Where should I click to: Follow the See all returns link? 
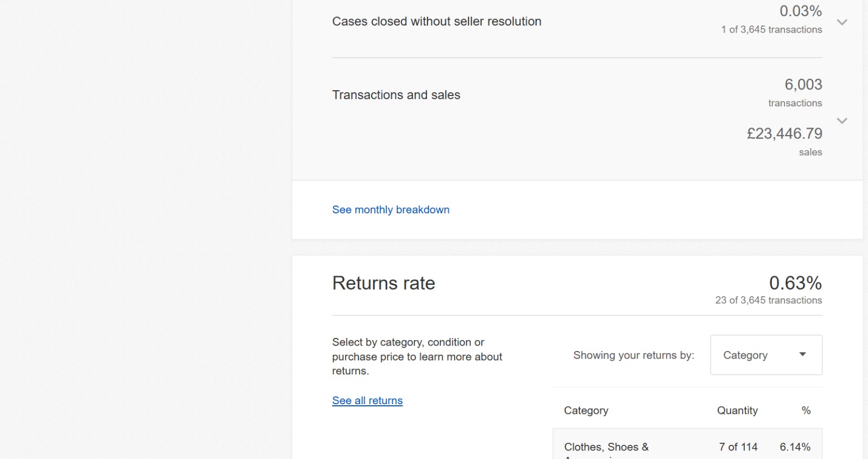[x=367, y=400]
